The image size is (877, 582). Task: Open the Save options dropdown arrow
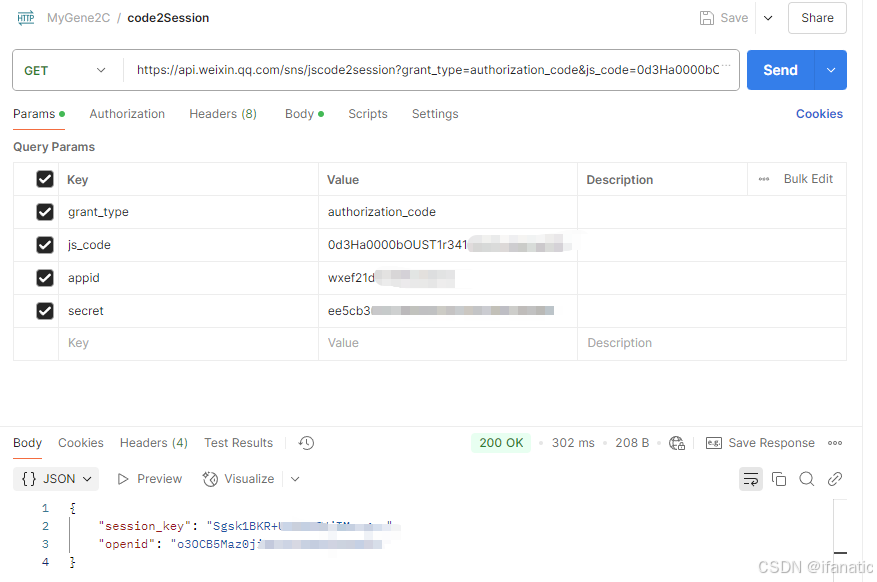tap(768, 18)
